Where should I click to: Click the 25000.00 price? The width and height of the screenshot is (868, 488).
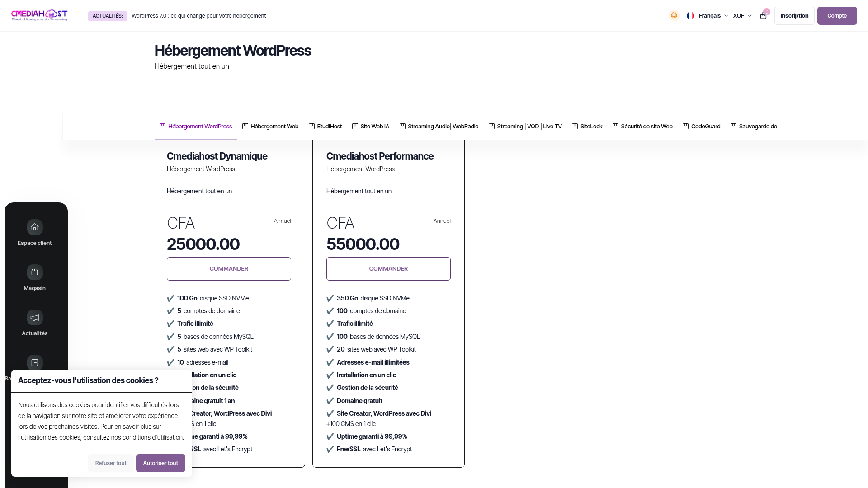click(203, 244)
